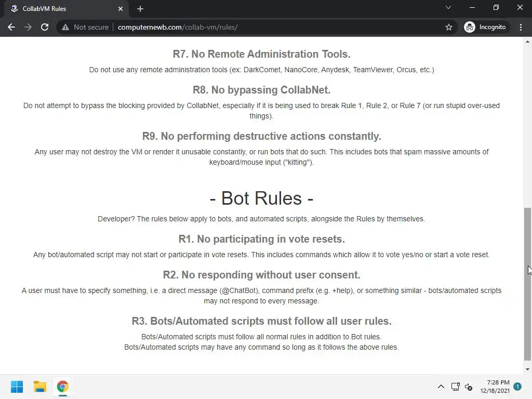Open the clock and date flyout
This screenshot has height=399, width=532.
click(x=495, y=387)
